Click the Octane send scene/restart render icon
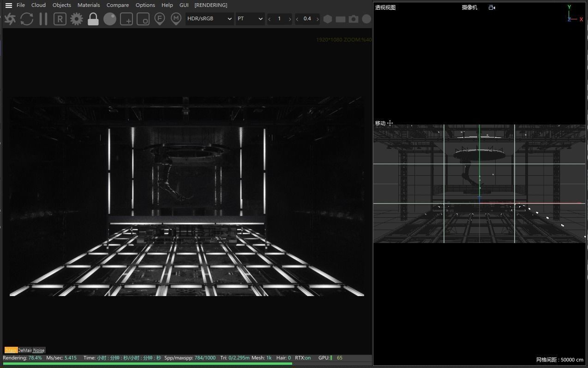 point(10,19)
